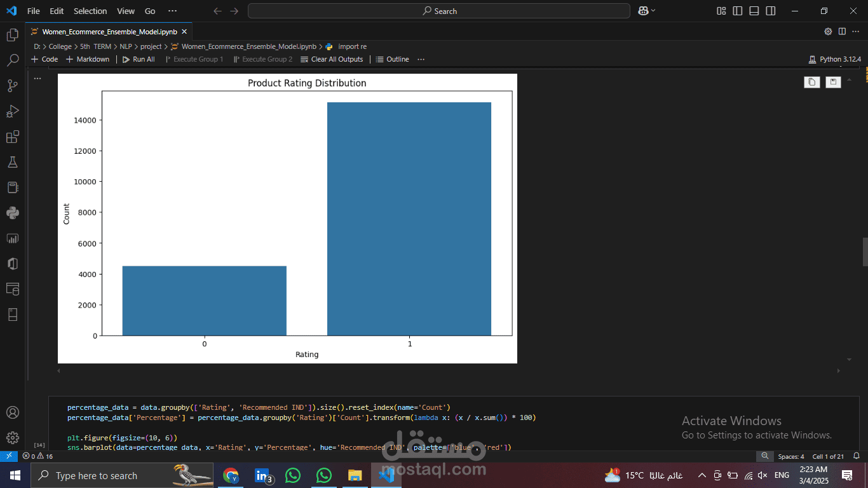Open LinkedIn from the taskbar
This screenshot has height=488, width=868.
pos(262,475)
